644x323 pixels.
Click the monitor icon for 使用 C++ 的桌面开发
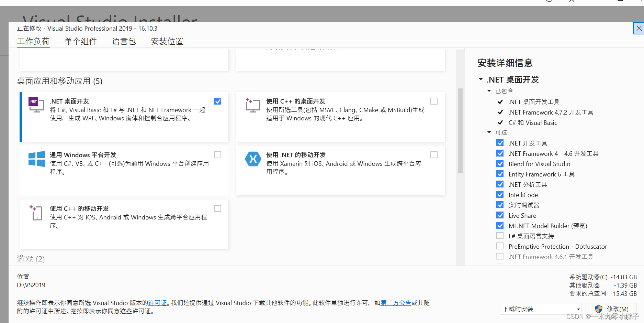tap(253, 105)
